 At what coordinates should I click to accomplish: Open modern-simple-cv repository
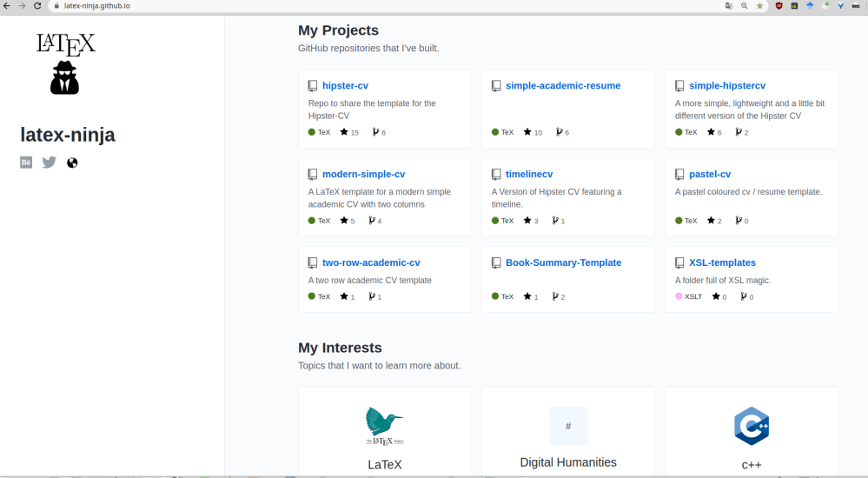(x=363, y=174)
